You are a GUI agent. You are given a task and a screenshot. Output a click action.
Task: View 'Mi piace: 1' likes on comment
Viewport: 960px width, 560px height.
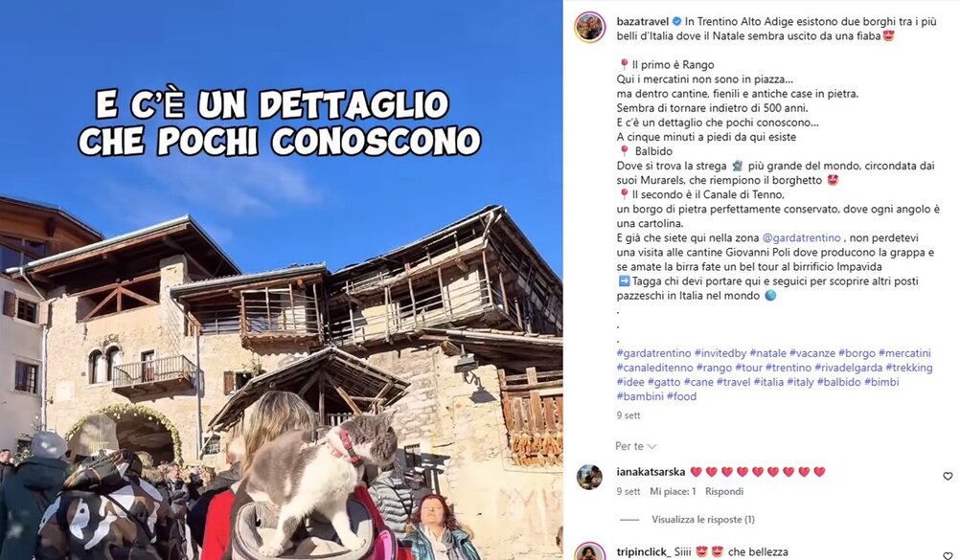pos(673,491)
